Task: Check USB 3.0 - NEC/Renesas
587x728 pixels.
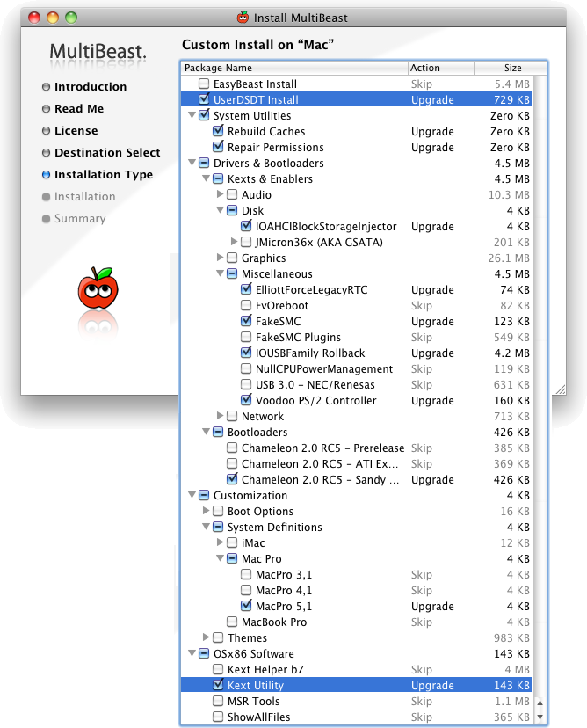Action: [246, 384]
